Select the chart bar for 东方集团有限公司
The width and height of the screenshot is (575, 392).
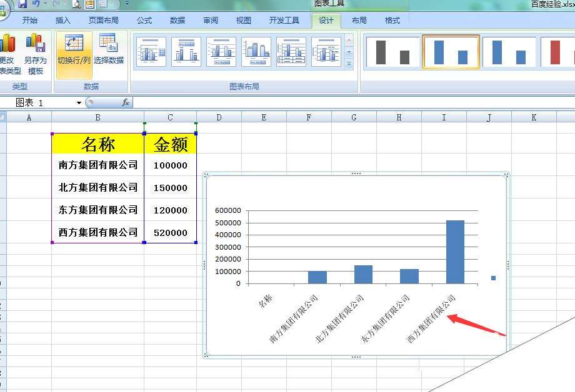[x=409, y=277]
